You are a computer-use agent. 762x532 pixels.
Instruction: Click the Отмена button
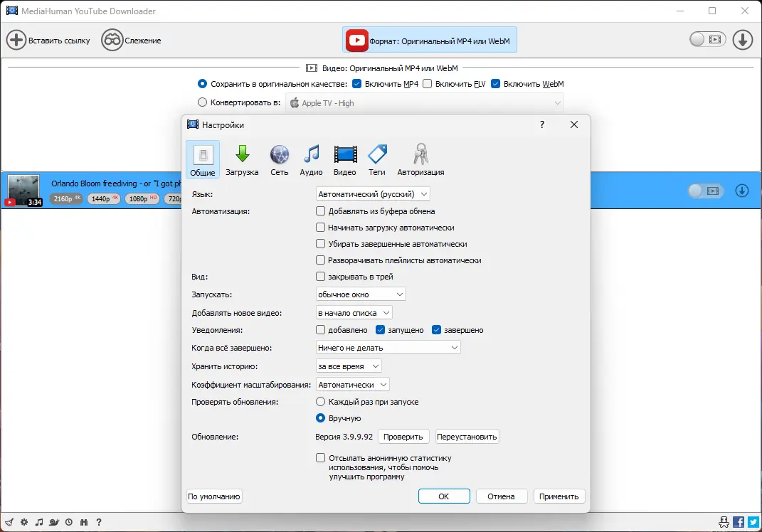coord(501,496)
